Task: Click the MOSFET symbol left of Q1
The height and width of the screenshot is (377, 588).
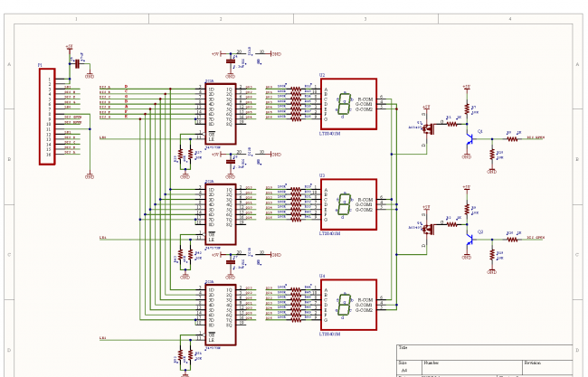Action: [428, 129]
